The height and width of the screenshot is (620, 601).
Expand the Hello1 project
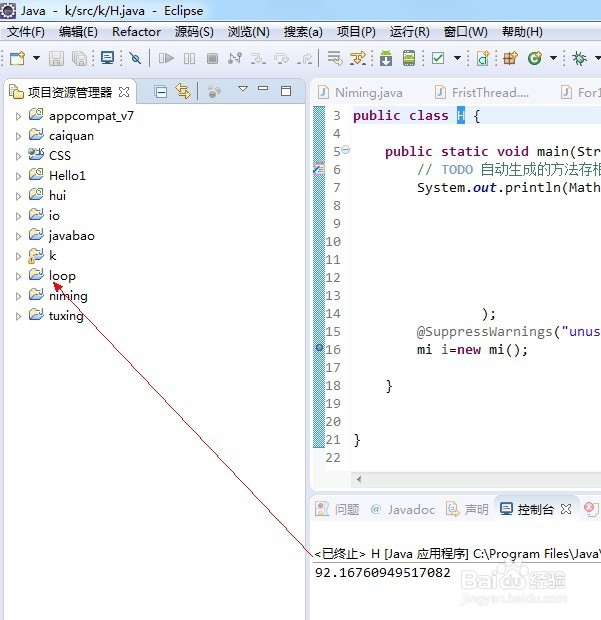pyautogui.click(x=18, y=176)
